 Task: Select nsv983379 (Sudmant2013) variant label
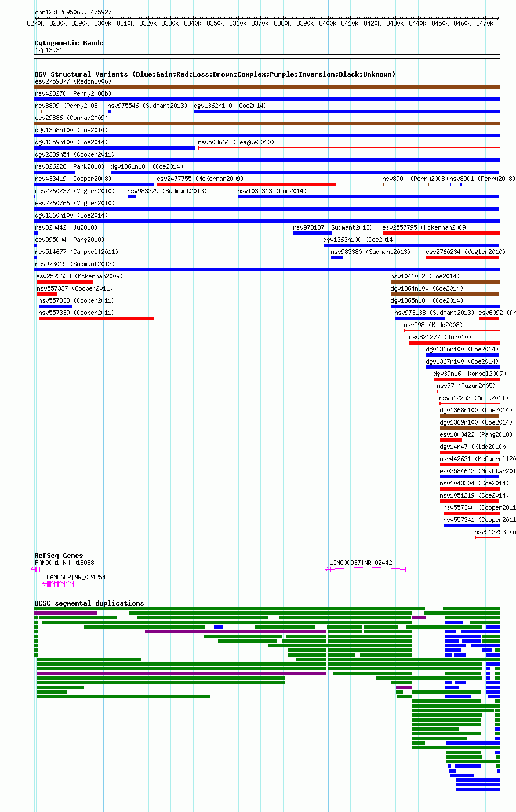(168, 191)
